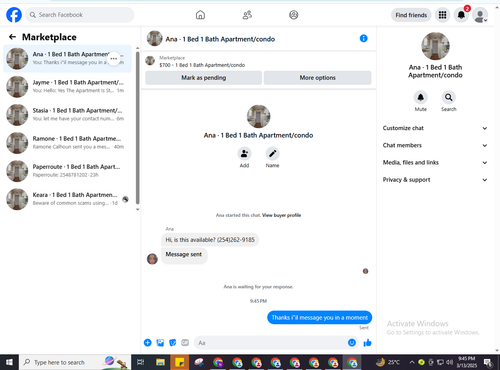Open the notifications bell with badge

(461, 15)
